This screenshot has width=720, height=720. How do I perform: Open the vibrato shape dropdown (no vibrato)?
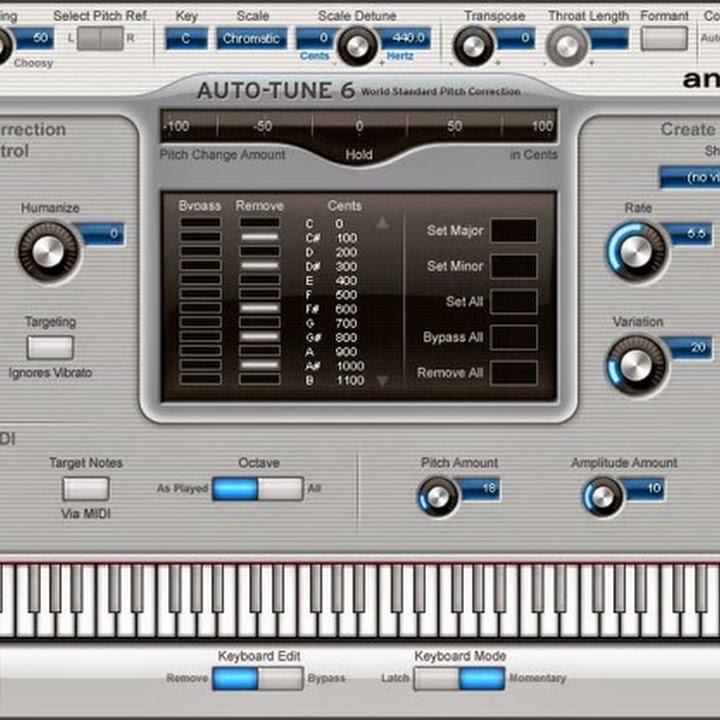click(690, 177)
